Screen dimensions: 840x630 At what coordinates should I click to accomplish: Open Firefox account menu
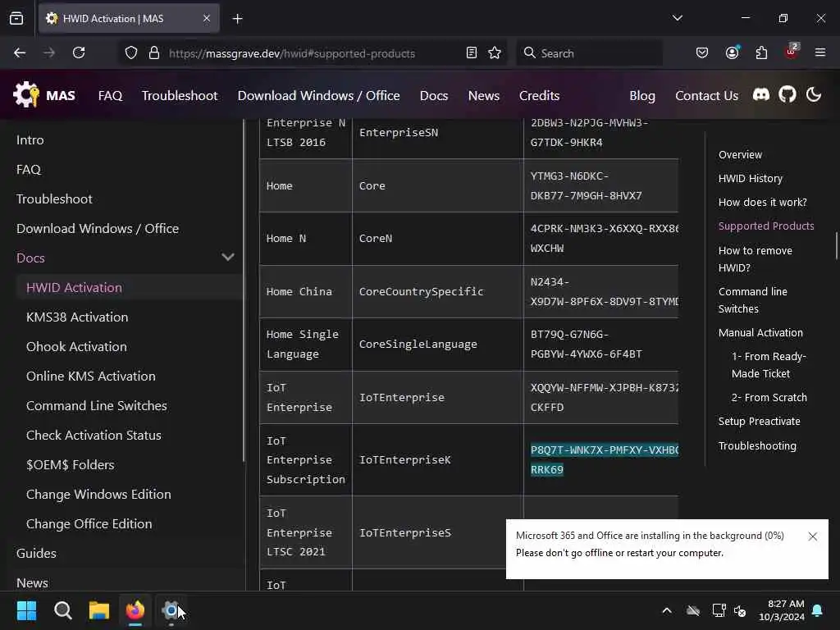[x=732, y=52]
